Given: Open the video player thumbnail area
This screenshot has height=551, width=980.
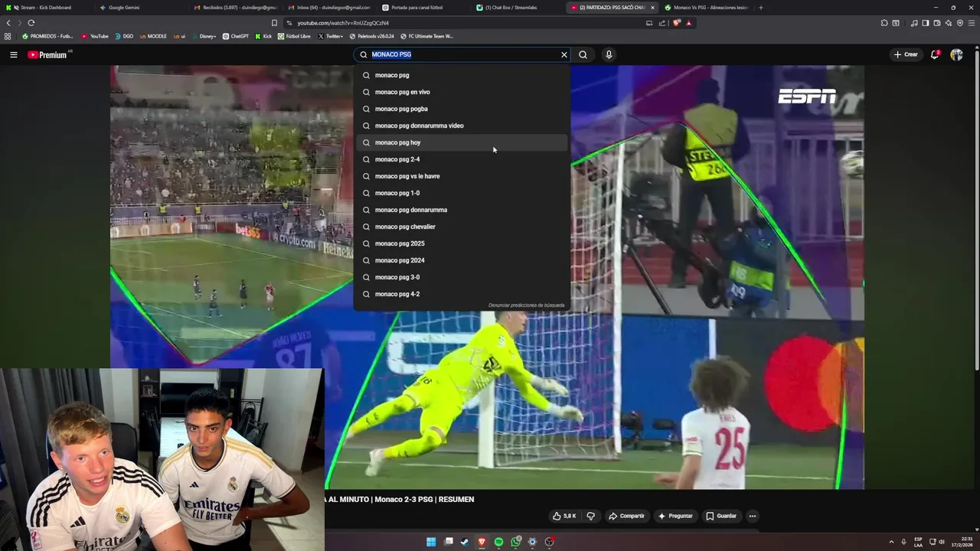Looking at the screenshot, I should [x=487, y=277].
